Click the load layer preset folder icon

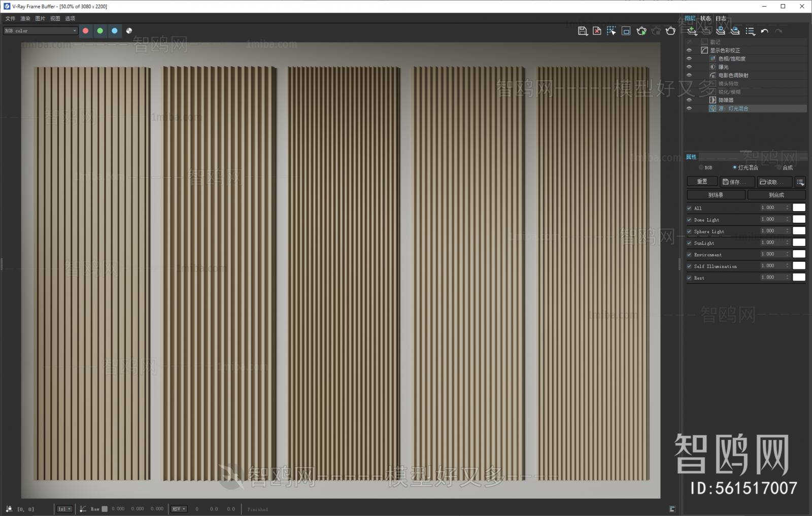(735, 31)
